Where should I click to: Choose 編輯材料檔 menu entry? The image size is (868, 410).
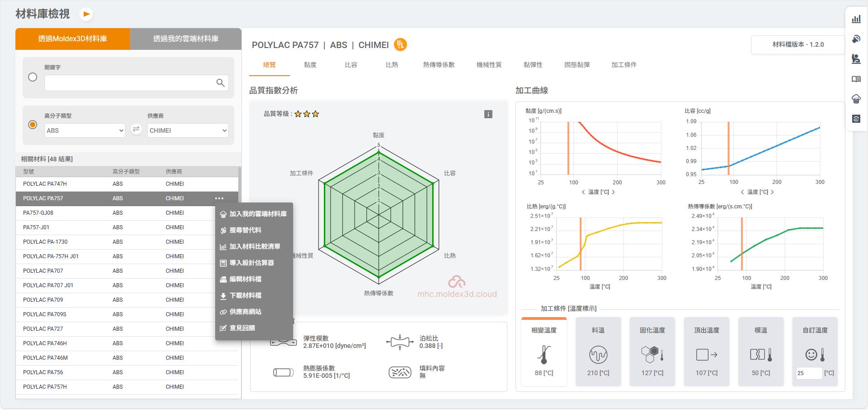click(254, 279)
